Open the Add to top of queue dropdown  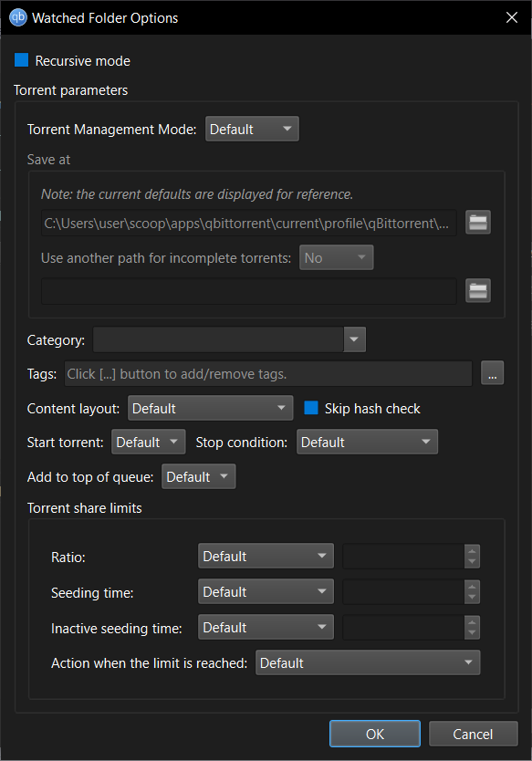coord(198,476)
